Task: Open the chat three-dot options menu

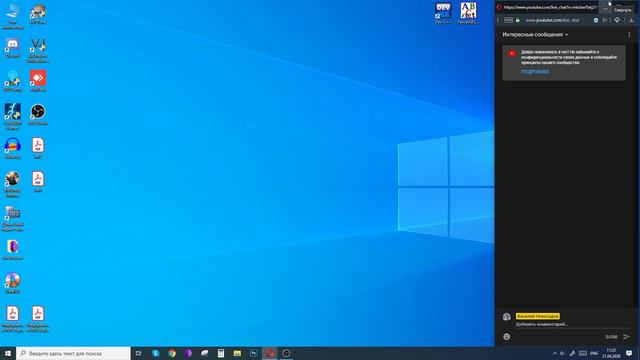Action: tap(629, 35)
